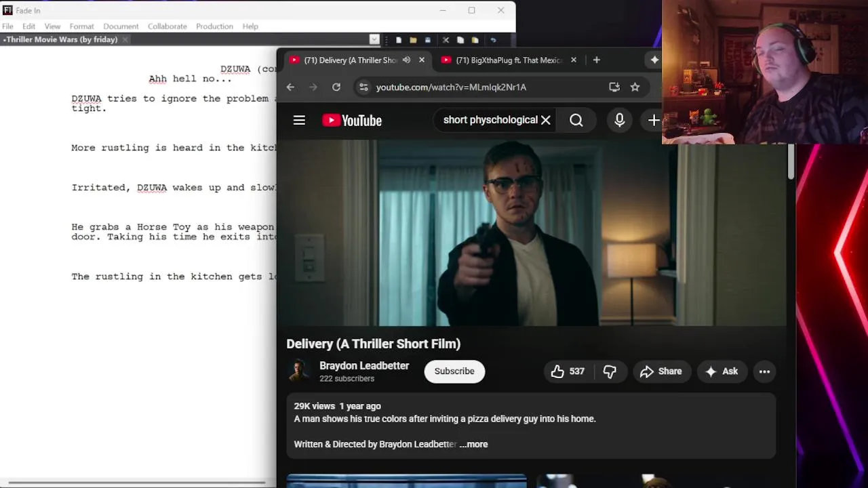Dislike the video with thumbs down

click(x=610, y=371)
